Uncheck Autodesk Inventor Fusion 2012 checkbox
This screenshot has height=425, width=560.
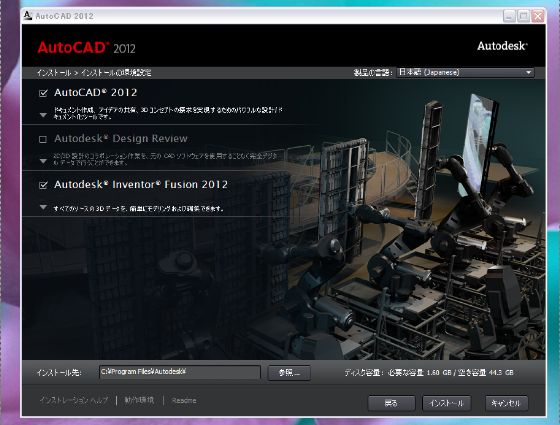tap(43, 185)
